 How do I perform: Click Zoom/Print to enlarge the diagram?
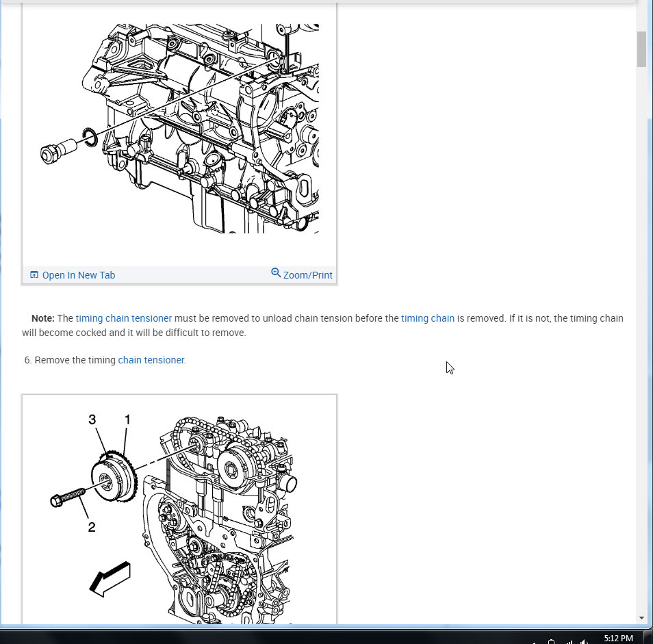click(x=307, y=274)
